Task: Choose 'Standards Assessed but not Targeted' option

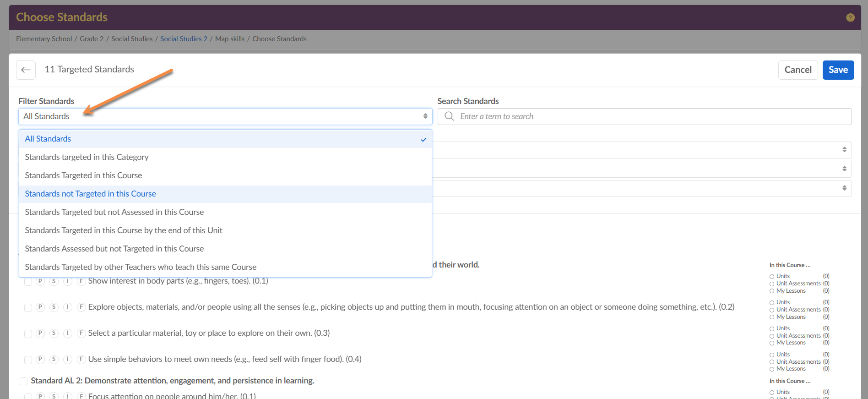Action: (x=114, y=249)
